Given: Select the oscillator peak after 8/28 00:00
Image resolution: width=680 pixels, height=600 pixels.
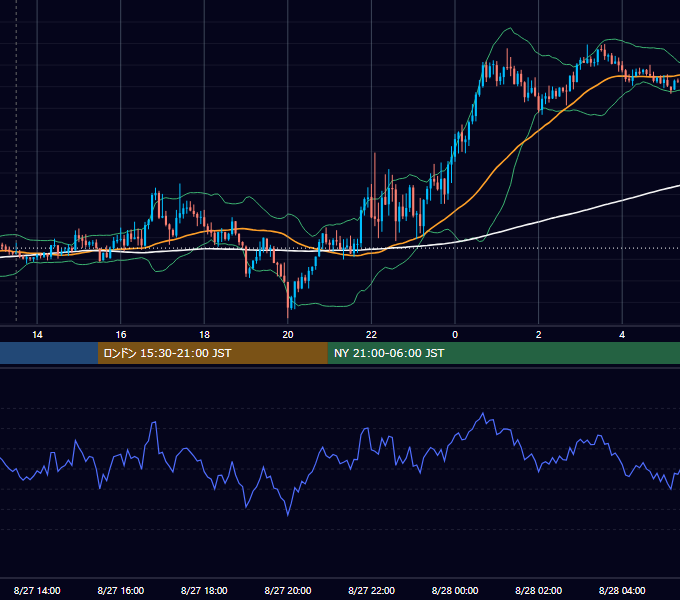Looking at the screenshot, I should click(x=483, y=414).
